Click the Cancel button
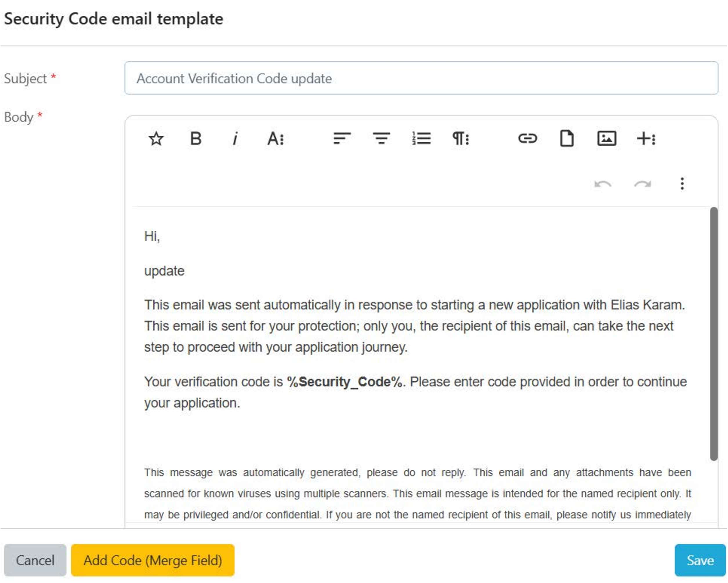The height and width of the screenshot is (583, 728). [35, 560]
